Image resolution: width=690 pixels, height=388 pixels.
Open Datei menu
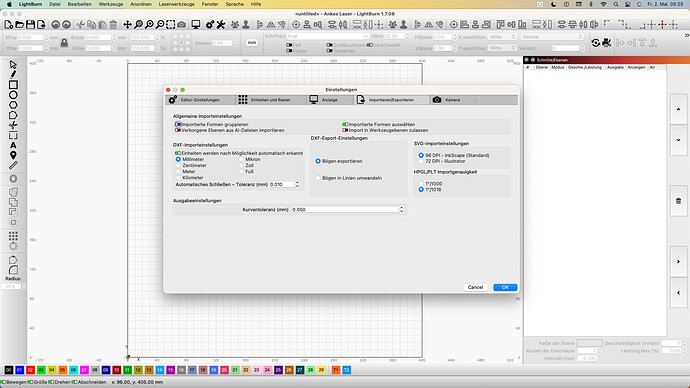(55, 4)
